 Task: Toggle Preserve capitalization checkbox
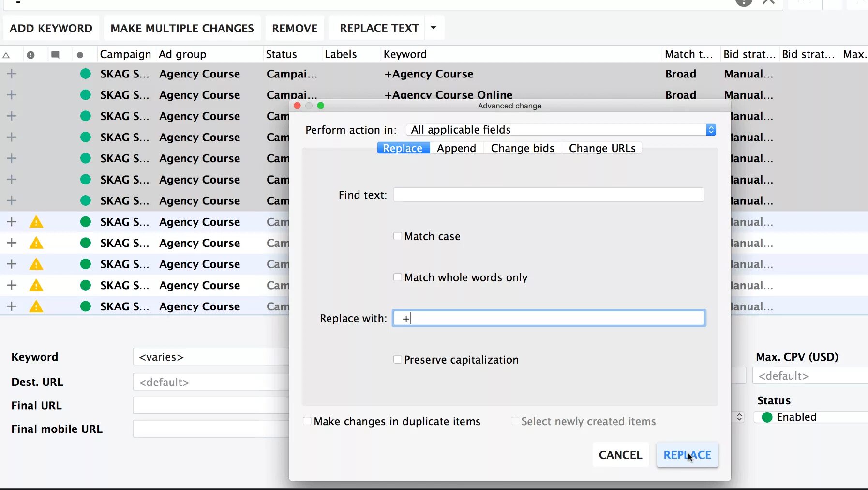point(397,360)
